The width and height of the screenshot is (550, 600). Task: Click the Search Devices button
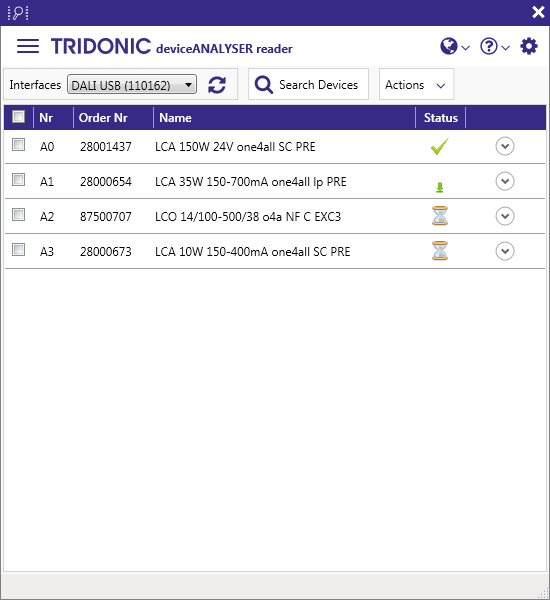coord(308,84)
